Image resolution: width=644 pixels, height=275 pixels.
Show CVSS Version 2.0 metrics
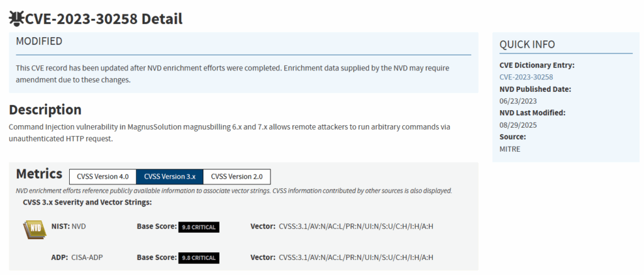click(236, 176)
